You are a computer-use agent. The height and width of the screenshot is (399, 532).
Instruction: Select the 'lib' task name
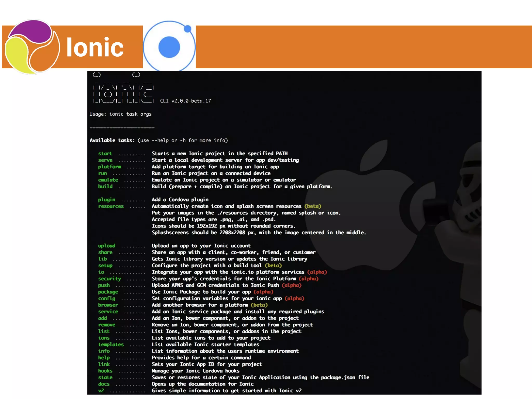click(102, 259)
